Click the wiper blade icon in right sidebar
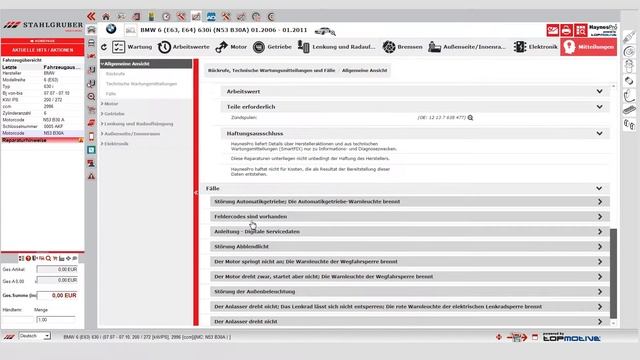This screenshot has height=360, width=640. pyautogui.click(x=629, y=110)
